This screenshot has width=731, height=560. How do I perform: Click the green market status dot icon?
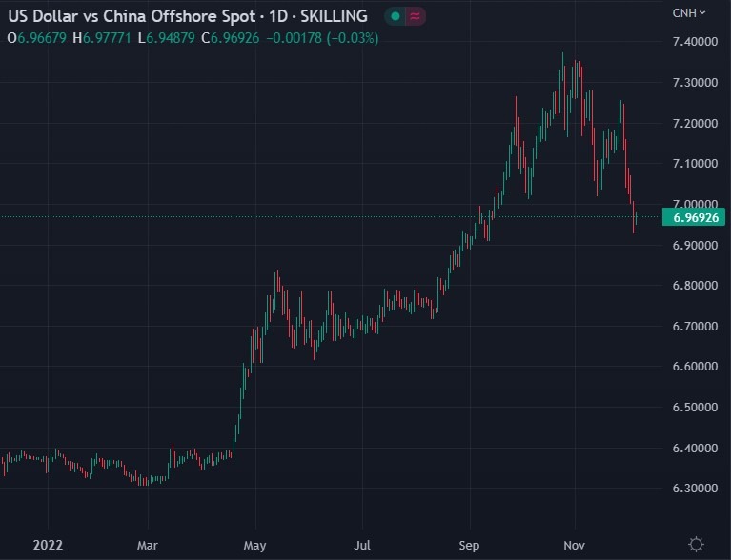(x=396, y=17)
